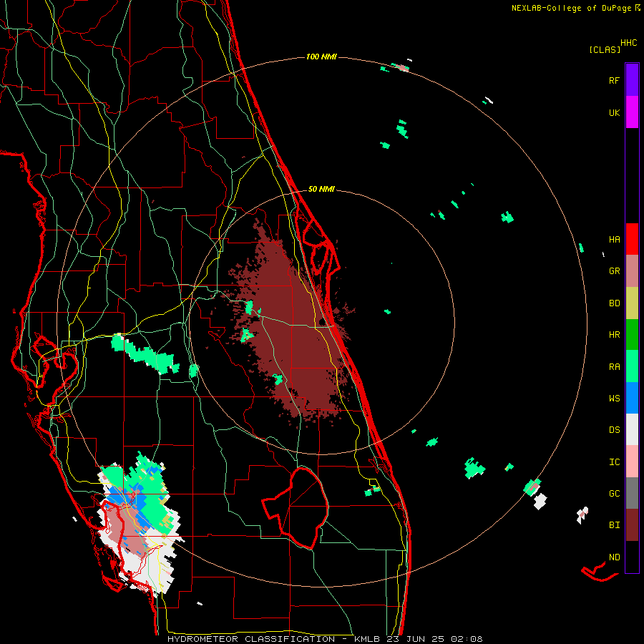Click the HA red legend swatch
This screenshot has width=644, height=644.
pyautogui.click(x=632, y=239)
